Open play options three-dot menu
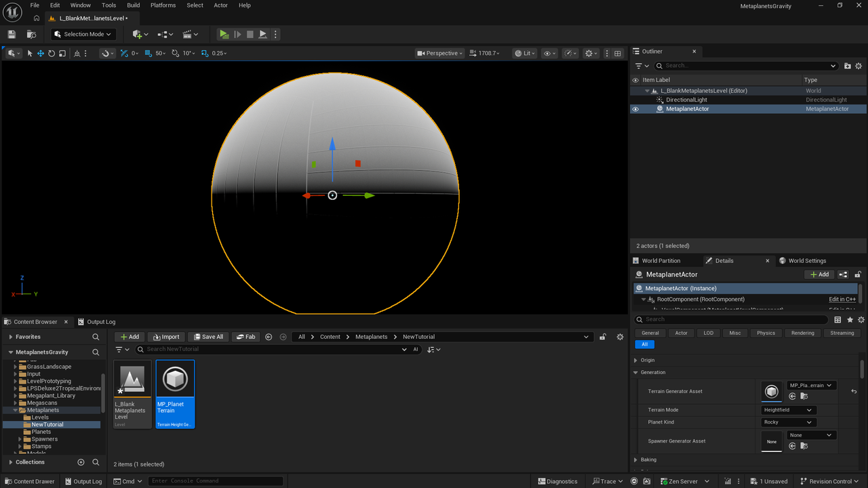 (x=275, y=34)
